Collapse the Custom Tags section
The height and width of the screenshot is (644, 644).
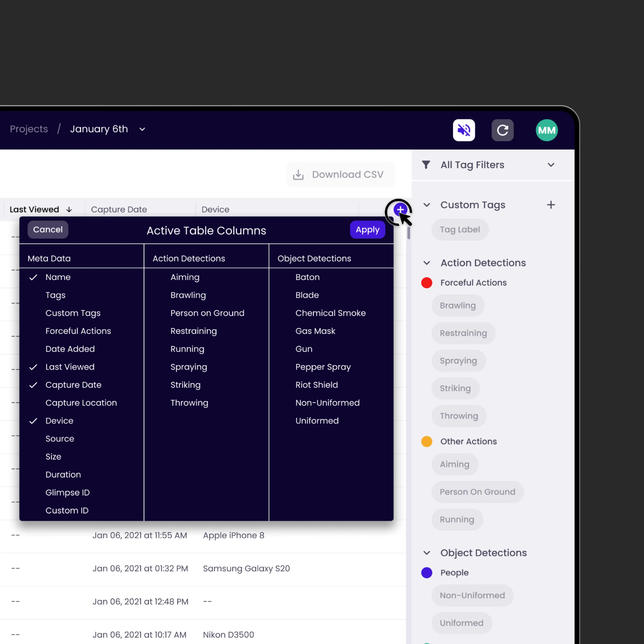pos(427,205)
